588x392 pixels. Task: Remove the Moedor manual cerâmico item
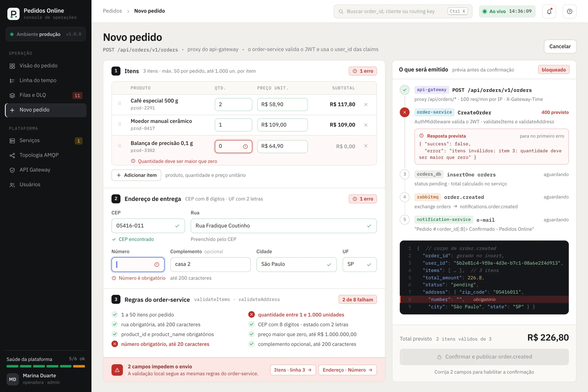pyautogui.click(x=366, y=125)
